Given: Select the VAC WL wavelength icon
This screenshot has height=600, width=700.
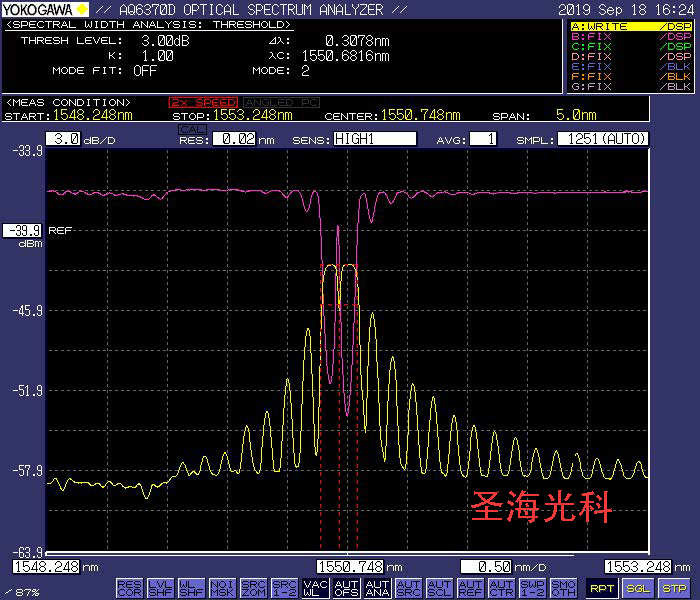Looking at the screenshot, I should tap(315, 588).
